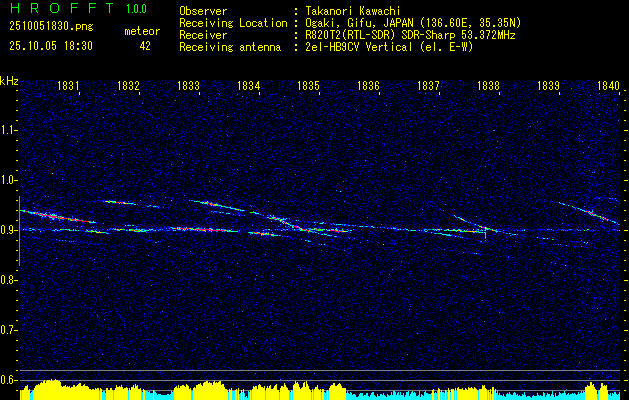Click the 1835 time axis label
629x400 pixels.
pos(308,86)
